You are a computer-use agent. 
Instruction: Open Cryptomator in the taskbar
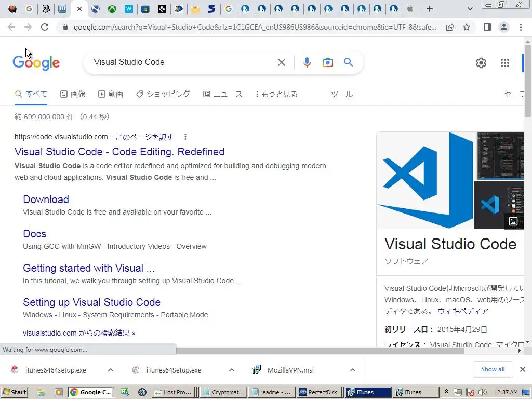pos(223,392)
